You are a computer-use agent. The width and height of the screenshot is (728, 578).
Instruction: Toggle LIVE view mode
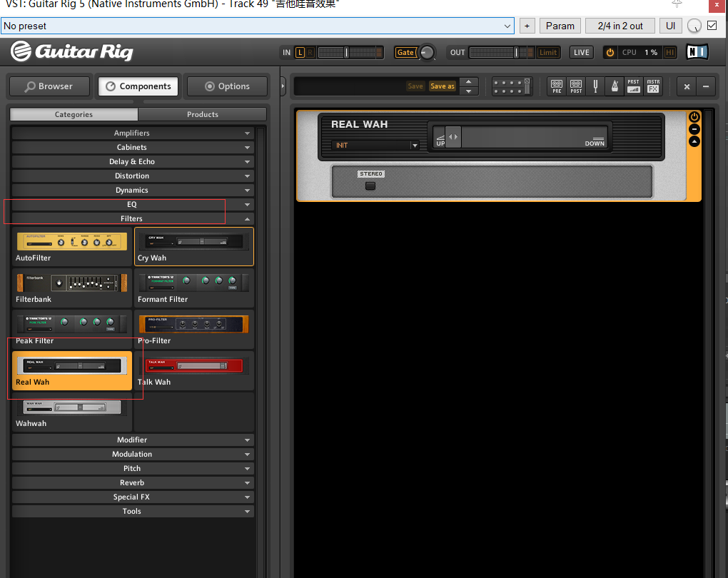coord(581,53)
